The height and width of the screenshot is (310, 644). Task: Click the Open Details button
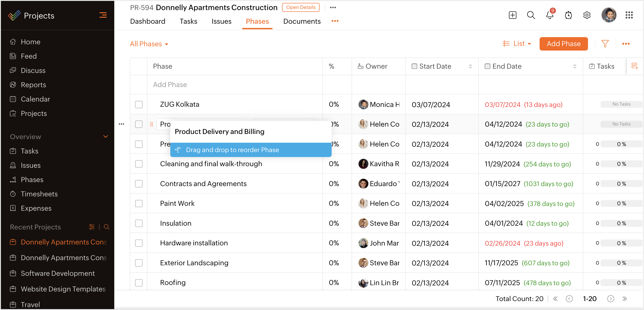300,7
